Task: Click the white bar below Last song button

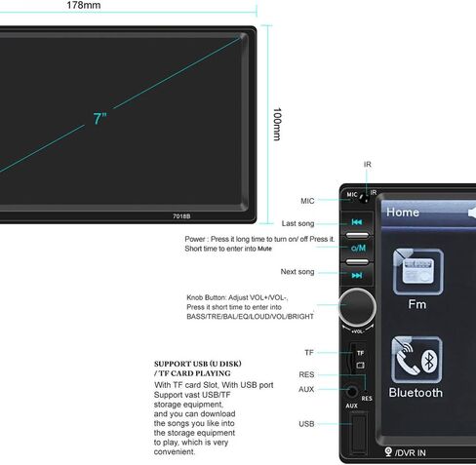Action: pyautogui.click(x=357, y=235)
